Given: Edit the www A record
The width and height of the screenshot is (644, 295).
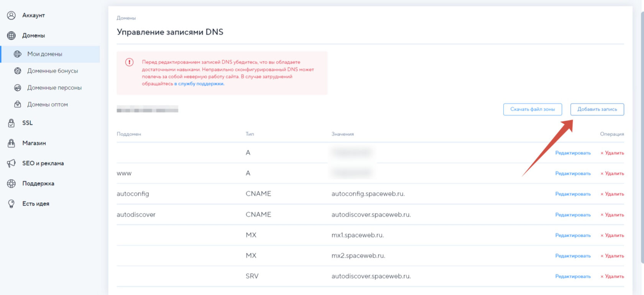Looking at the screenshot, I should pyautogui.click(x=573, y=174).
